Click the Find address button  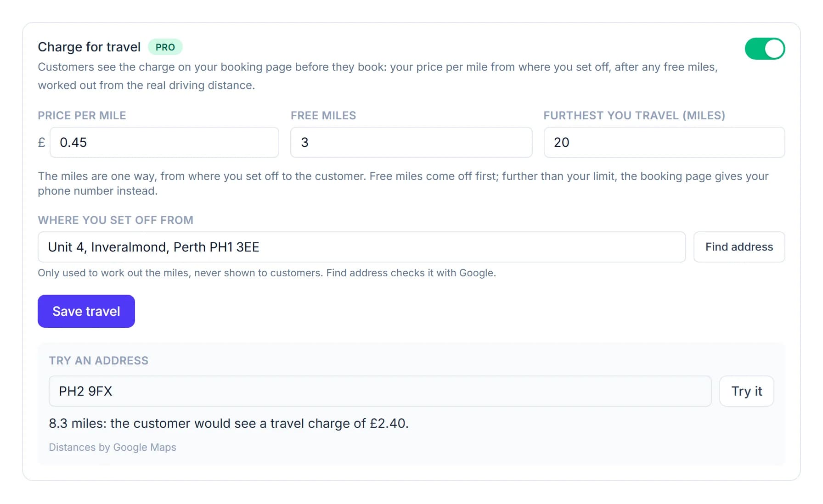[739, 247]
